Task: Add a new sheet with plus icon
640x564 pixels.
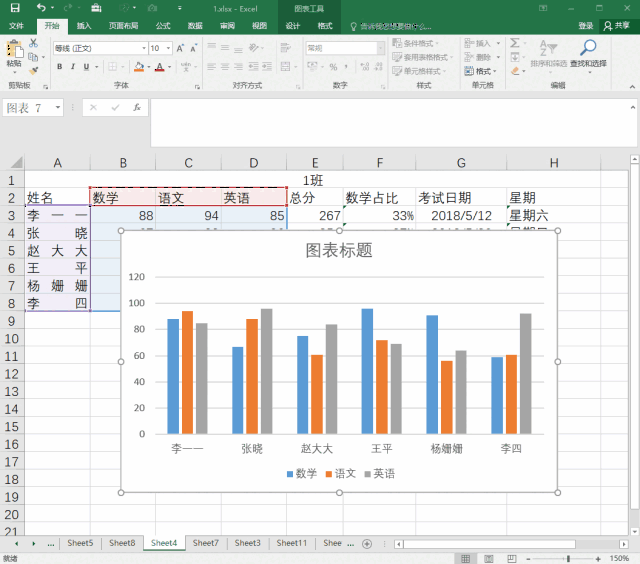Action: [x=367, y=543]
